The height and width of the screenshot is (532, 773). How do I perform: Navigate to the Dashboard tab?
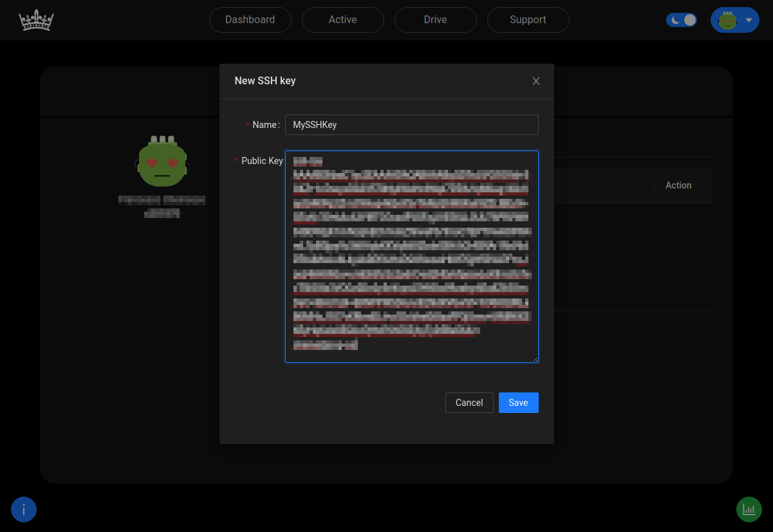pyautogui.click(x=250, y=20)
